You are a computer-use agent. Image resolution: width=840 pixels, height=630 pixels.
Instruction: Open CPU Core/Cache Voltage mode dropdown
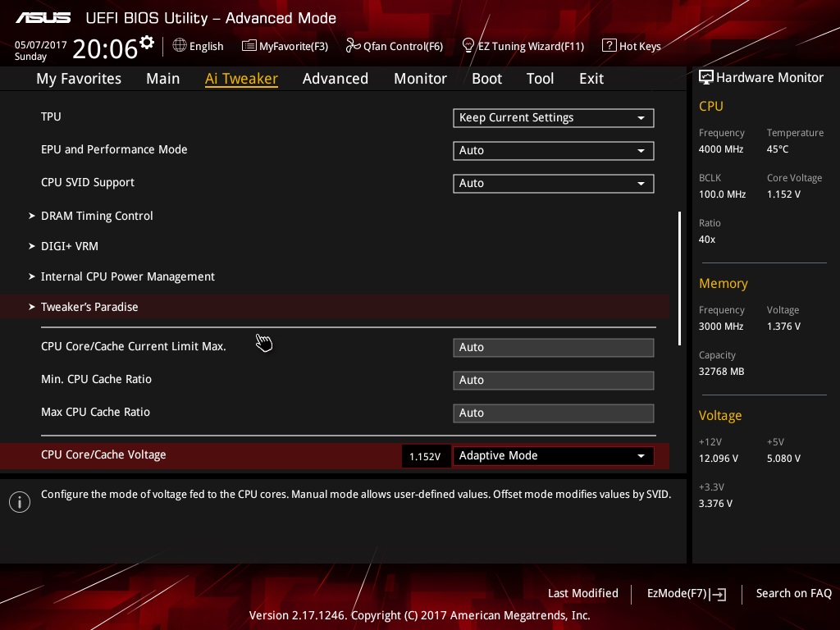[554, 456]
